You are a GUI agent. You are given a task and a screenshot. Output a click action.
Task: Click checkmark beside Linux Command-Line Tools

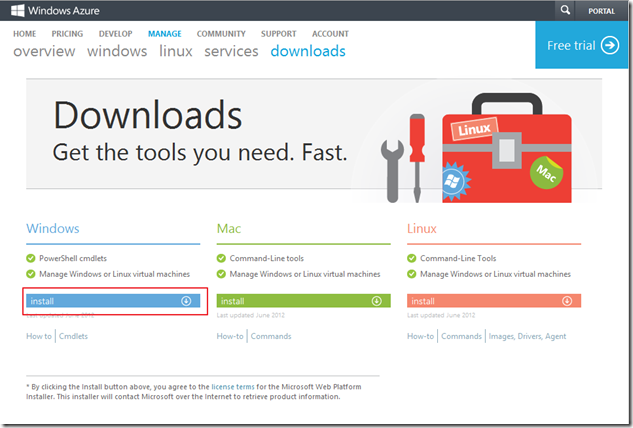coord(412,258)
